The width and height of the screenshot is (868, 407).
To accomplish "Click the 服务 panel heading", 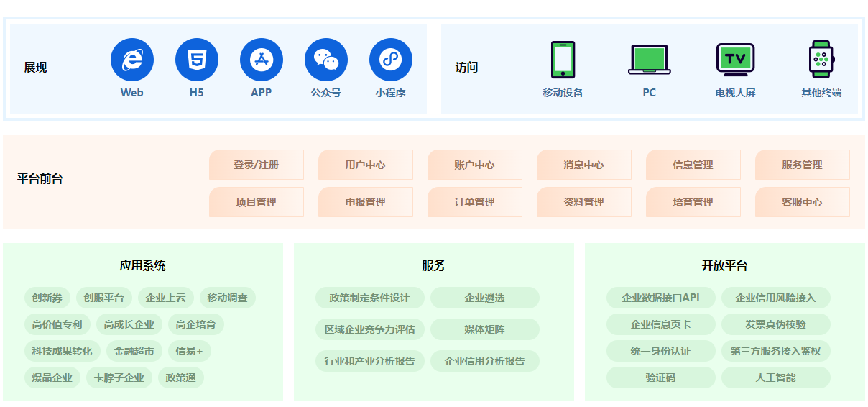I will 434,266.
